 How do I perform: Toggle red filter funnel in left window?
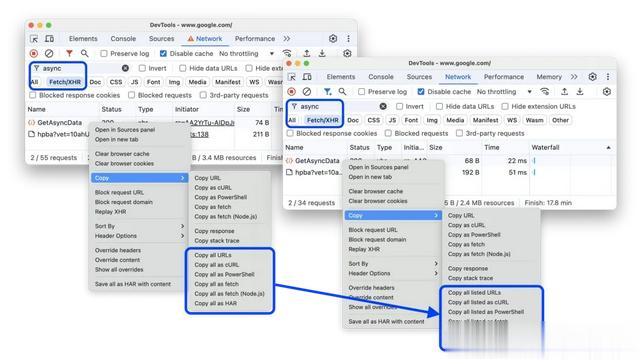click(x=69, y=53)
